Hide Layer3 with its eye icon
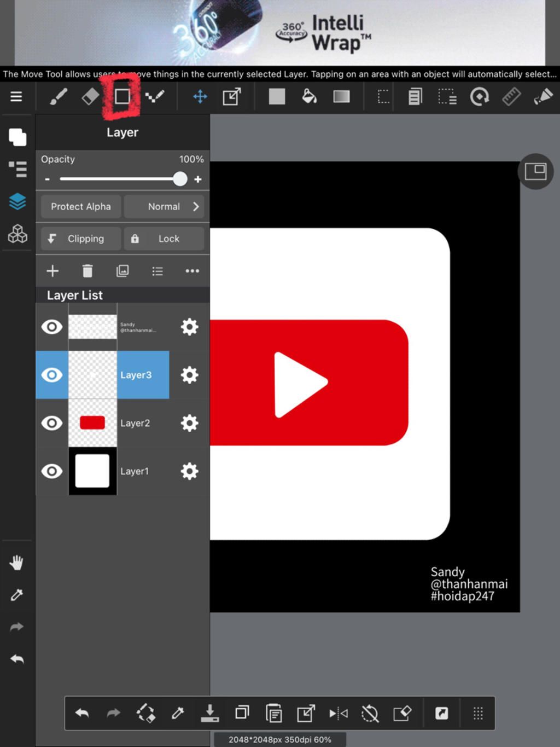 tap(52, 375)
